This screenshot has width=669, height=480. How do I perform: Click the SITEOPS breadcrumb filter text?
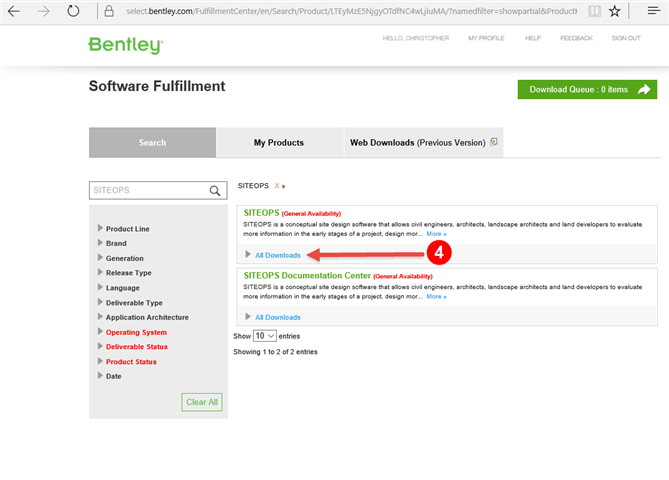pos(253,186)
